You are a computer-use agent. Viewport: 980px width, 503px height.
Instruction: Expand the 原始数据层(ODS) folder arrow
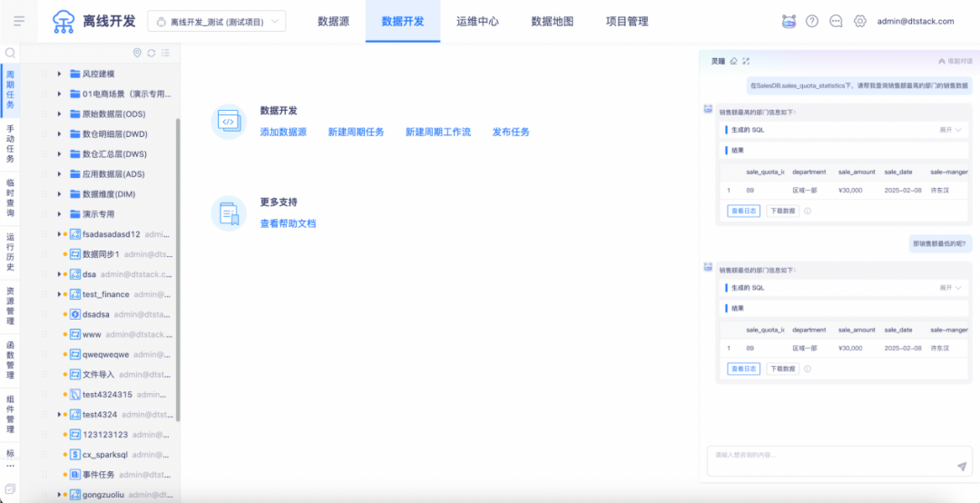point(59,113)
